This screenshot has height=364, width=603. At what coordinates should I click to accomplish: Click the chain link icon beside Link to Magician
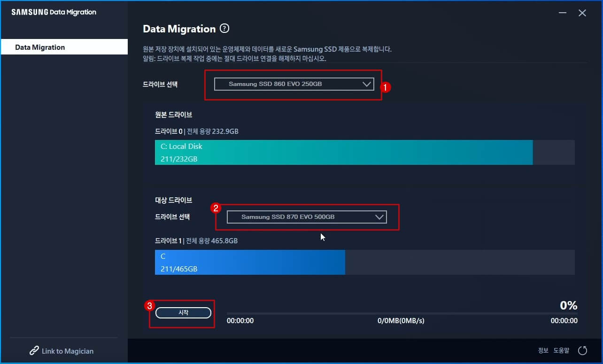click(34, 351)
